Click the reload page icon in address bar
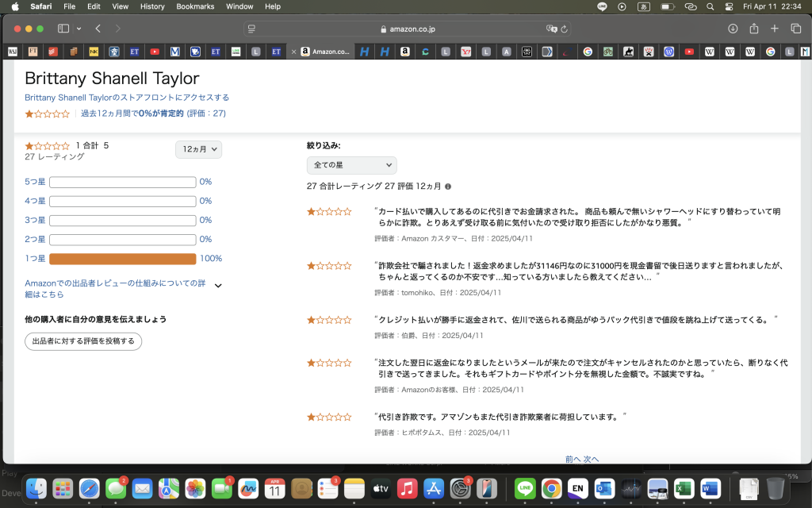812x508 pixels. (564, 29)
